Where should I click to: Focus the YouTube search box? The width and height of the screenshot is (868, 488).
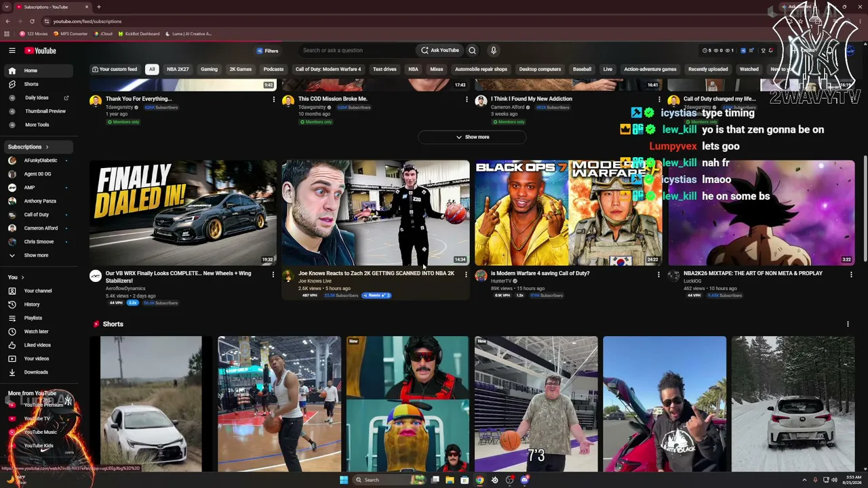(356, 50)
